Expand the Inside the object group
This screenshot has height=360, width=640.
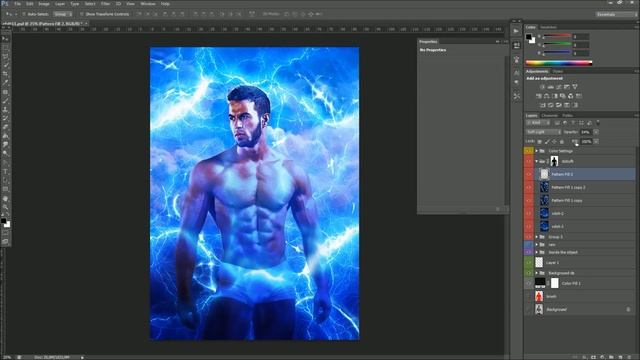537,252
